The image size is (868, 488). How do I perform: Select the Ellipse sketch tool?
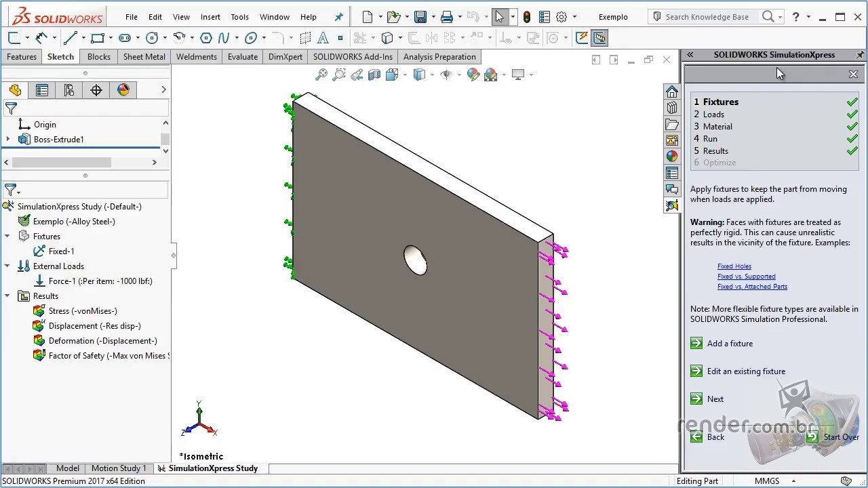click(251, 38)
